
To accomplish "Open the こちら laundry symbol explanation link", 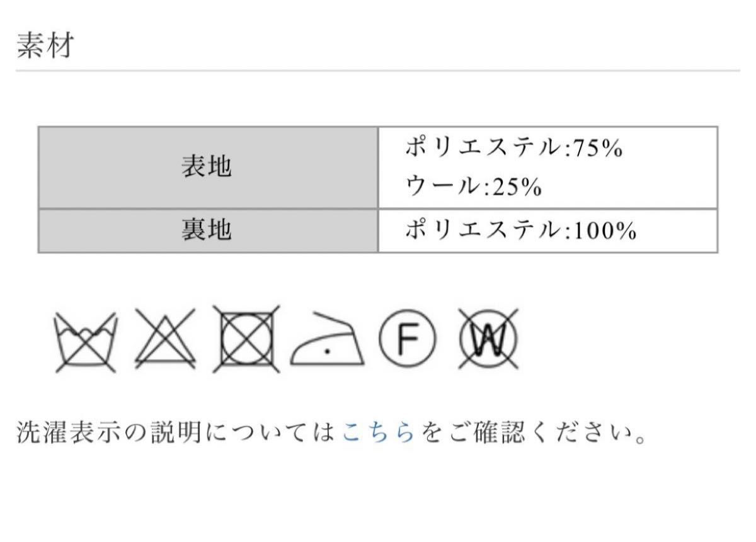I will [x=379, y=434].
